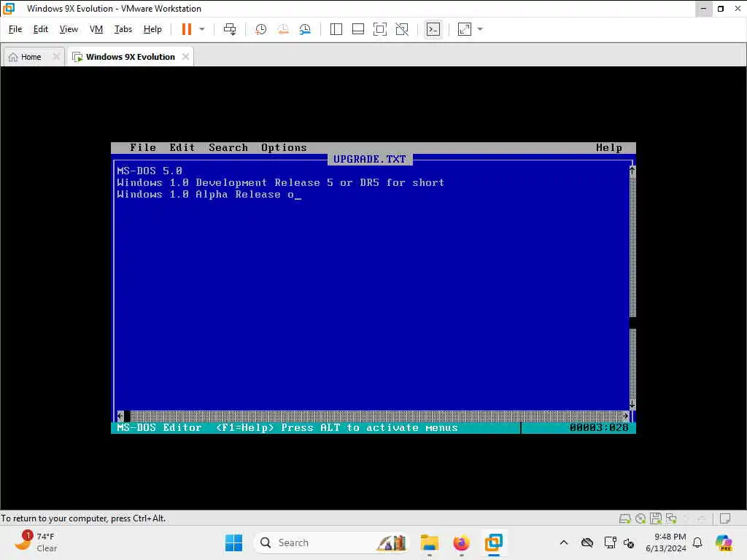Click the taskbar Search box
The image size is (747, 560).
pyautogui.click(x=332, y=542)
